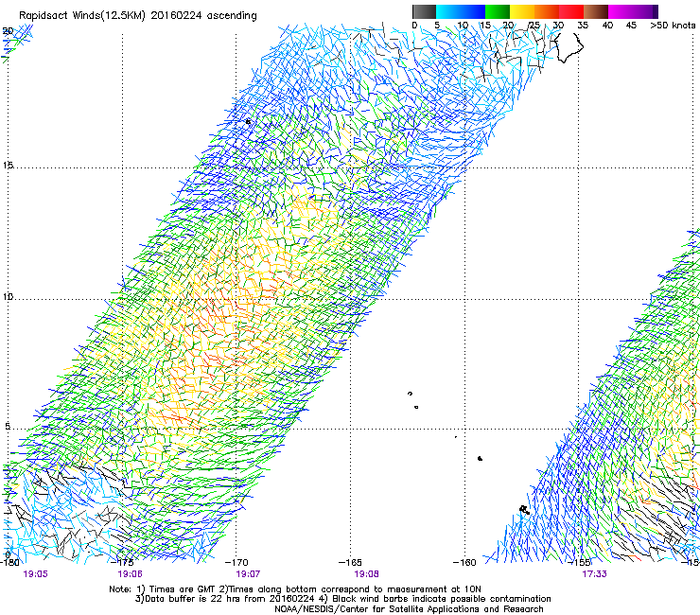The width and height of the screenshot is (700, 615).
Task: Click the longitude label '-170'
Action: pos(236,562)
